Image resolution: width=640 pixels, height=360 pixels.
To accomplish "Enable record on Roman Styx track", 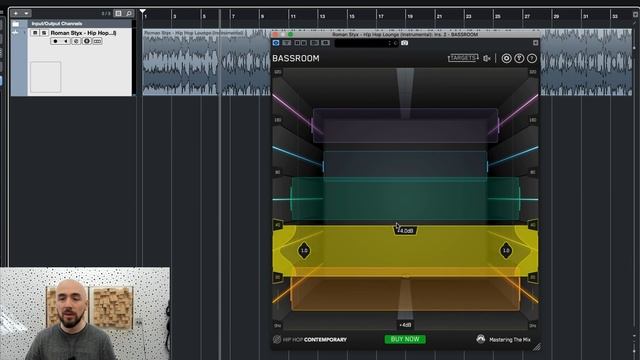I will pyautogui.click(x=56, y=41).
